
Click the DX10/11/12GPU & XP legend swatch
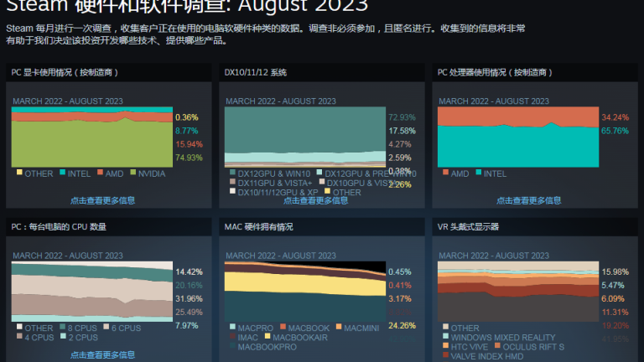(x=232, y=191)
